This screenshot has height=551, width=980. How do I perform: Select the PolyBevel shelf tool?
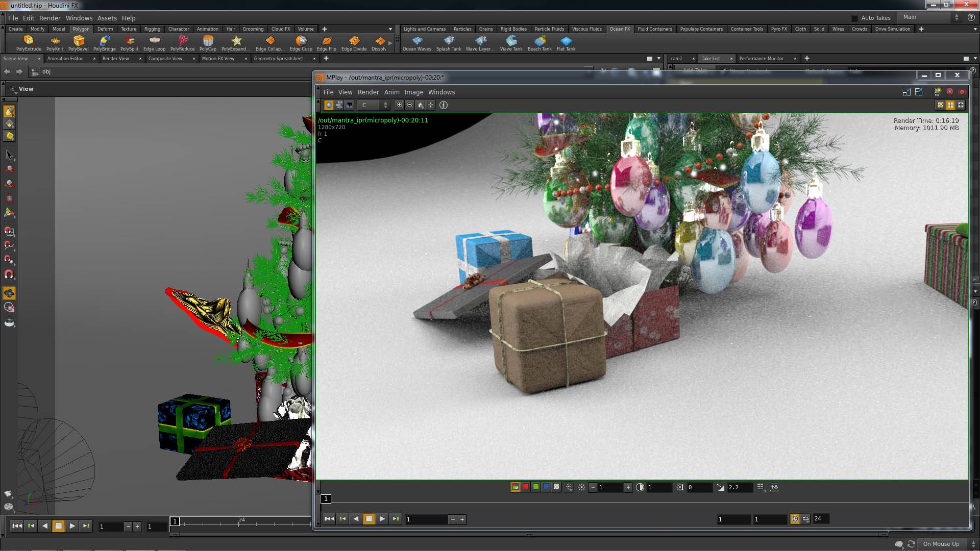pos(78,43)
